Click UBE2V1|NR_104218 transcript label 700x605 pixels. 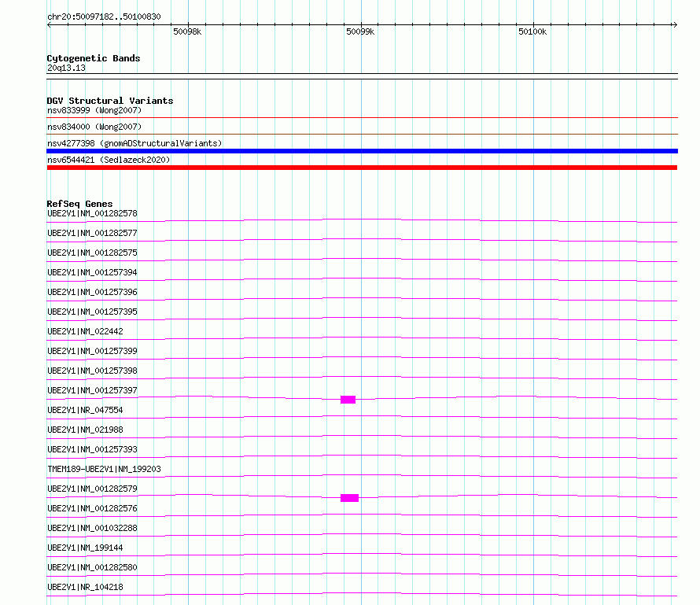pyautogui.click(x=85, y=587)
